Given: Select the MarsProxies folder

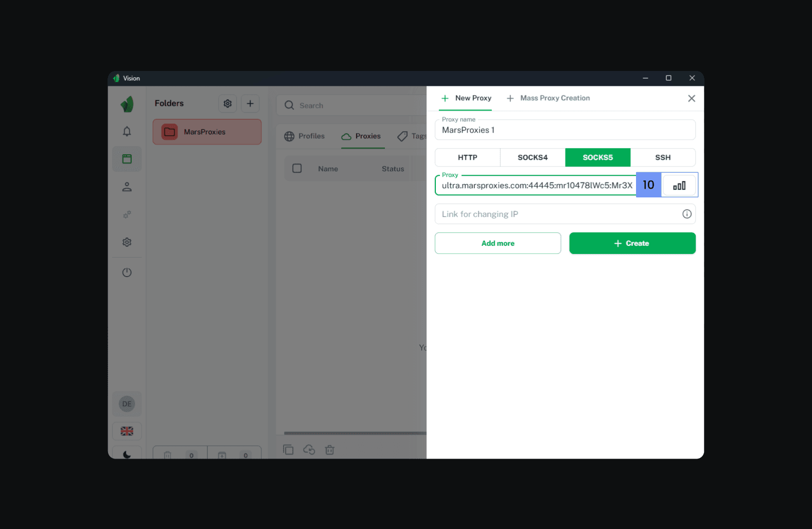Looking at the screenshot, I should 207,132.
